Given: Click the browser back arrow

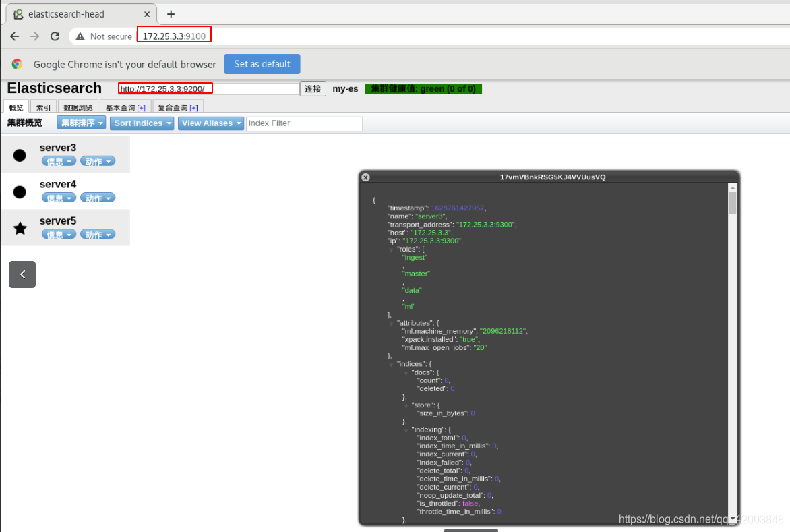Looking at the screenshot, I should pos(15,36).
